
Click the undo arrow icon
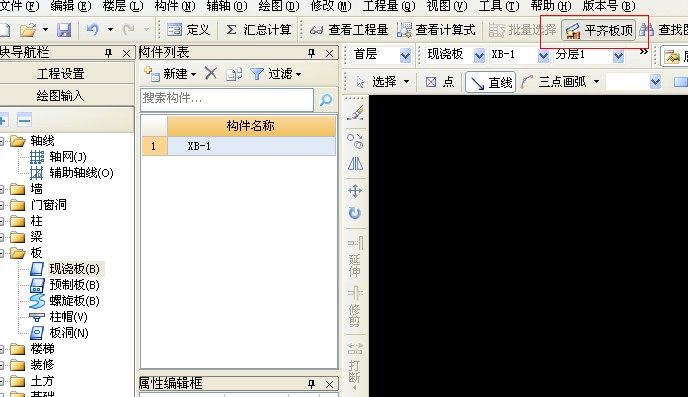(x=93, y=30)
